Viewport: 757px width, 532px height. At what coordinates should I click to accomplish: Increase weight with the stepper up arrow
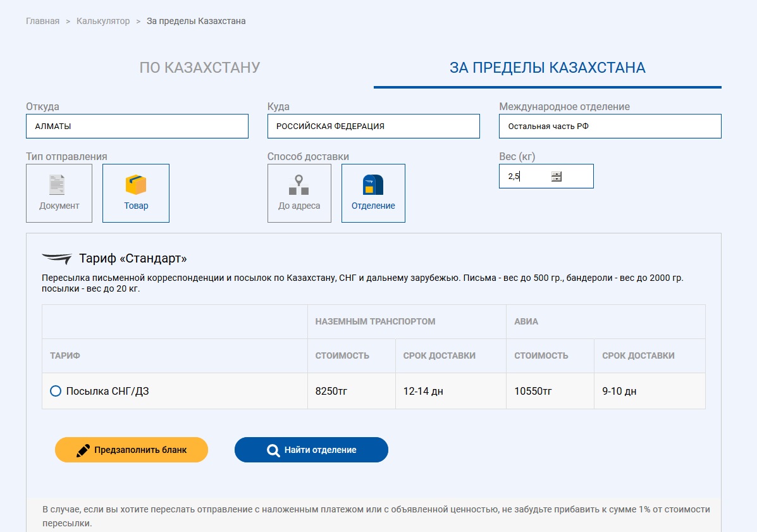[556, 174]
